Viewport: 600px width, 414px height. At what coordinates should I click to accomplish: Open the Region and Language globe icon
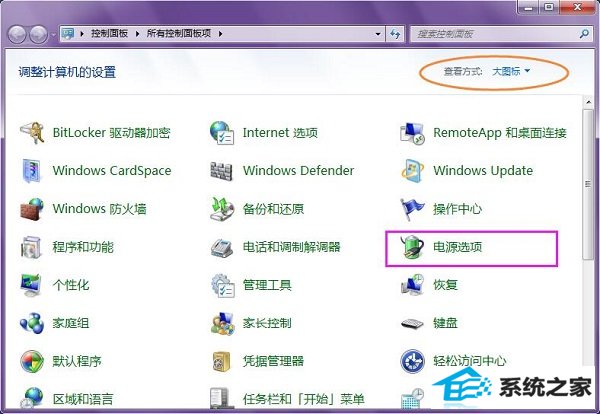click(31, 398)
